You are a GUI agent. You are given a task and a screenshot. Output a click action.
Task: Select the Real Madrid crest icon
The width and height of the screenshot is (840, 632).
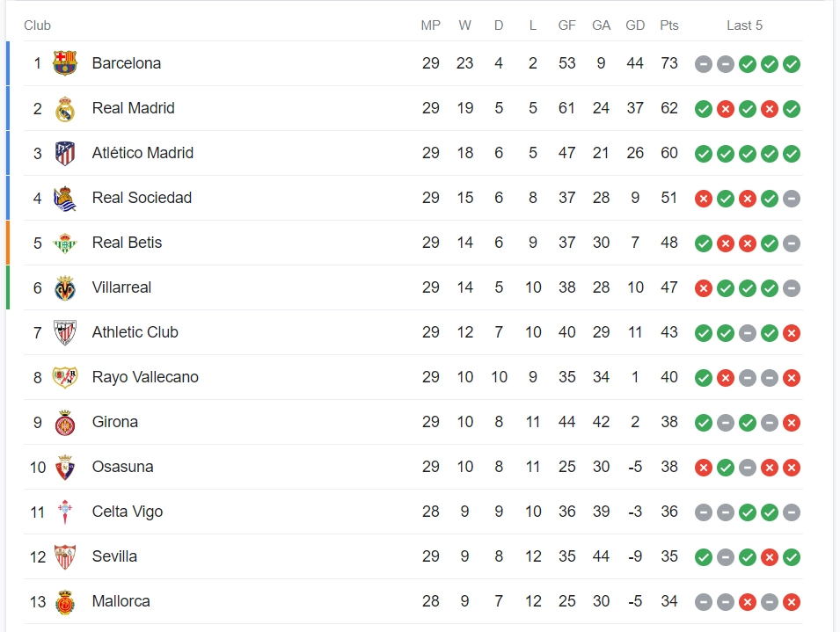(66, 108)
